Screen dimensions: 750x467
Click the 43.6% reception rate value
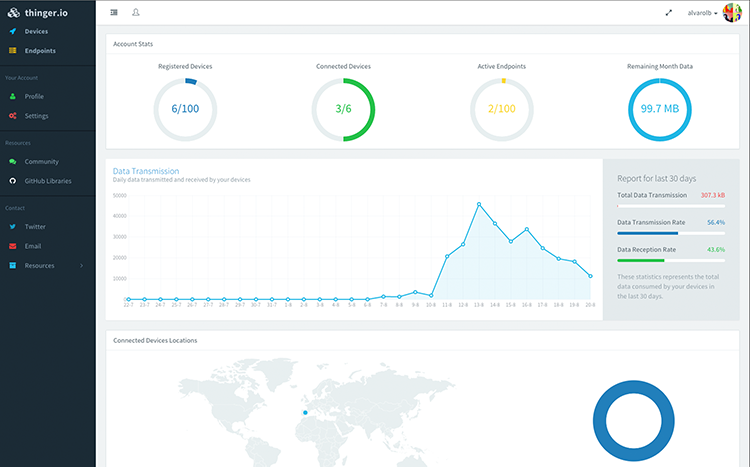click(716, 250)
